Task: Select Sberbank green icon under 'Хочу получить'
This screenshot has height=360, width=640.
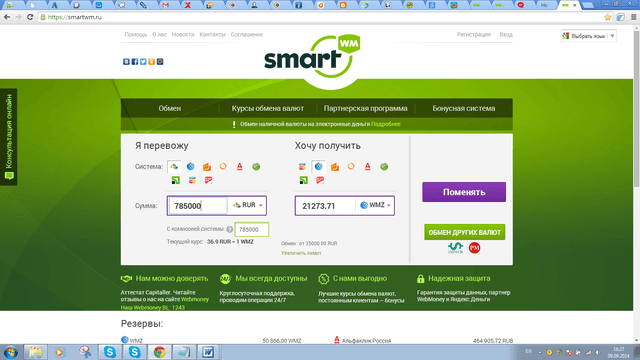Action: (x=384, y=167)
